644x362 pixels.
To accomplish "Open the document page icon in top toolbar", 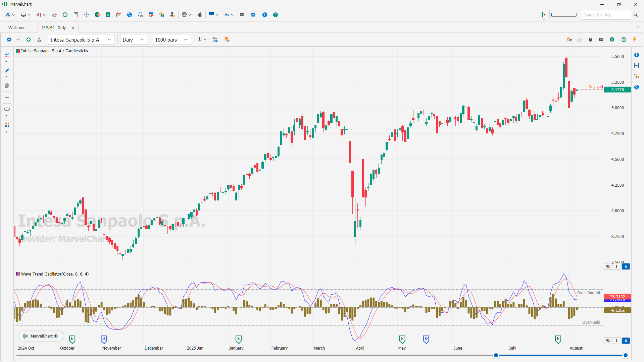I will [76, 15].
